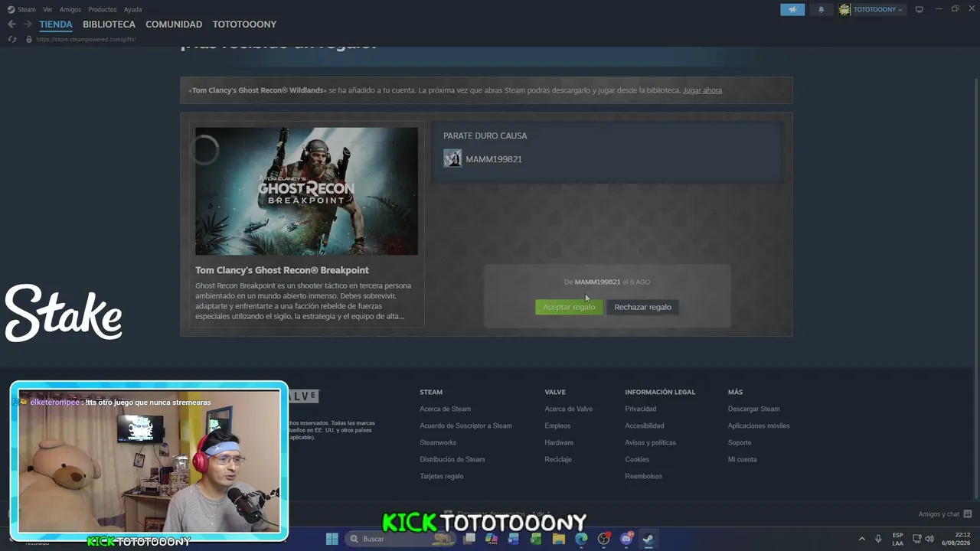This screenshot has width=980, height=551.
Task: Open OBS Studio from the taskbar
Action: (603, 539)
